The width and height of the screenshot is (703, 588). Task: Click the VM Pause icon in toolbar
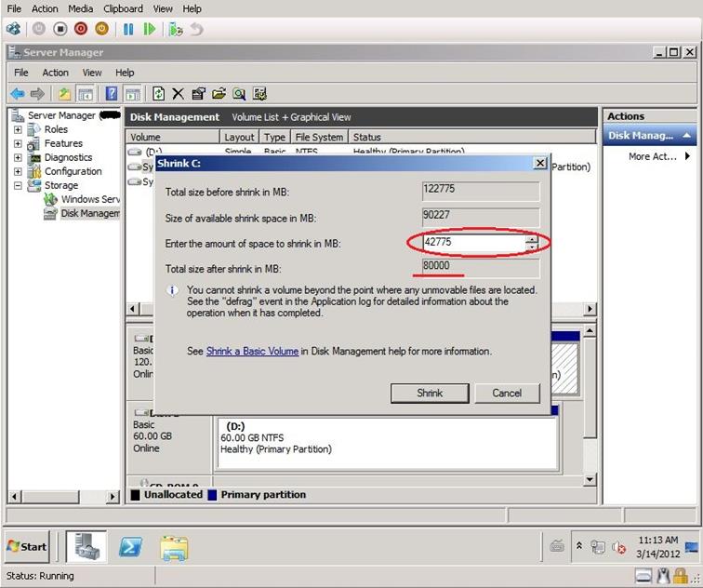click(128, 29)
